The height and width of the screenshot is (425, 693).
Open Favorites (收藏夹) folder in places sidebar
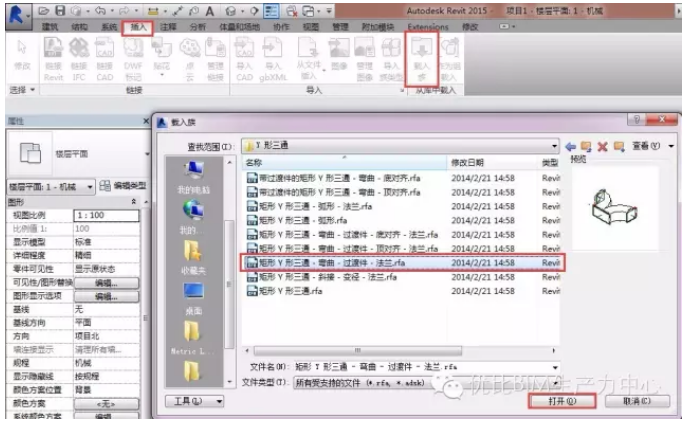pyautogui.click(x=193, y=256)
